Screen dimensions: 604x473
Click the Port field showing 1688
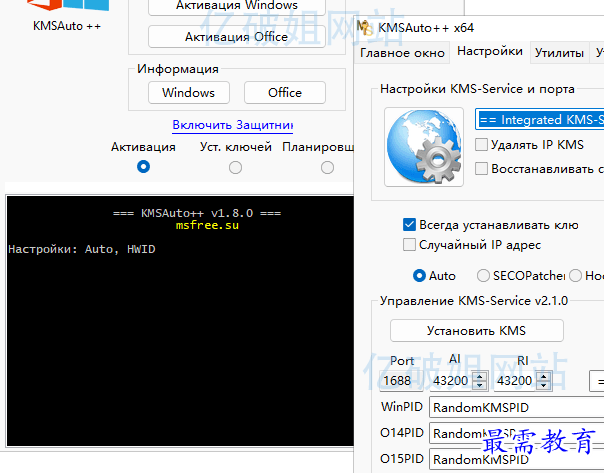pyautogui.click(x=401, y=381)
